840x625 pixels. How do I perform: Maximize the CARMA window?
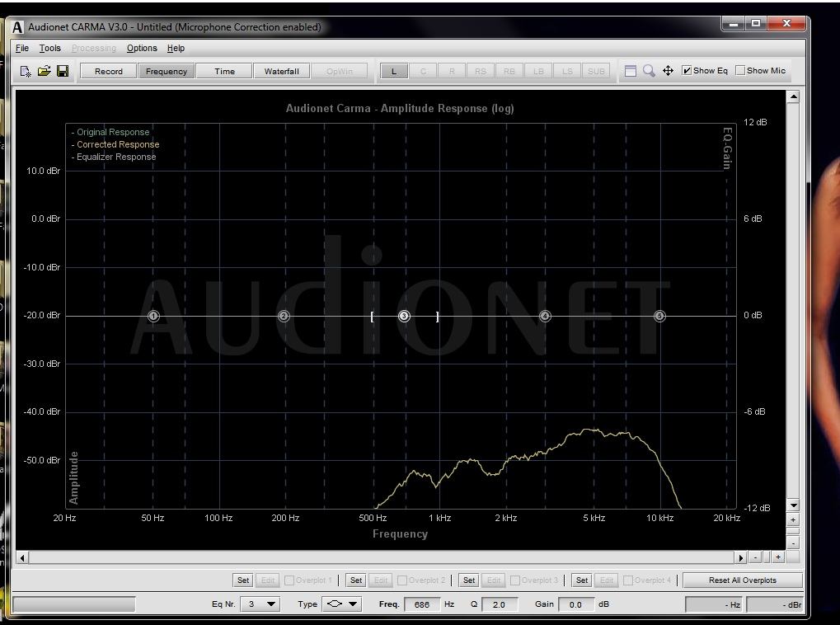[756, 24]
